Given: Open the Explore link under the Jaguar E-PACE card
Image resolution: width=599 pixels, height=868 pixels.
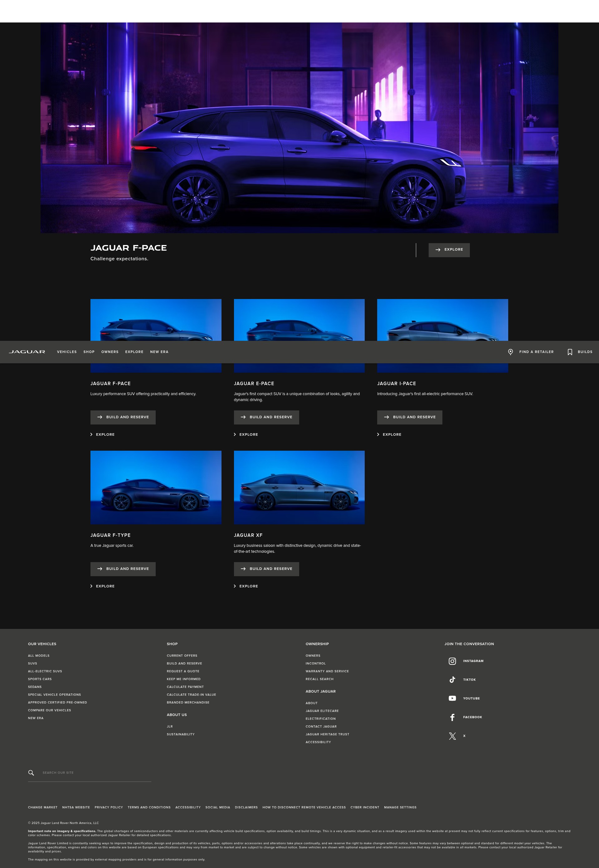Looking at the screenshot, I should [x=246, y=434].
